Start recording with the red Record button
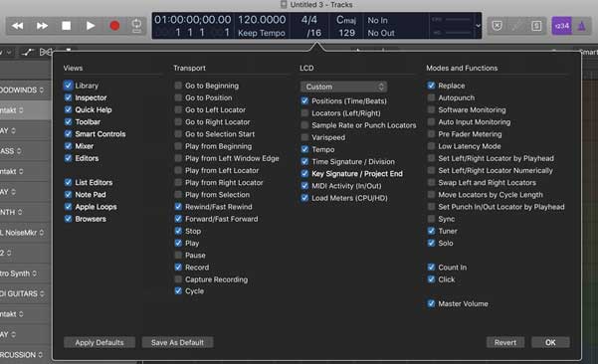 coord(114,26)
